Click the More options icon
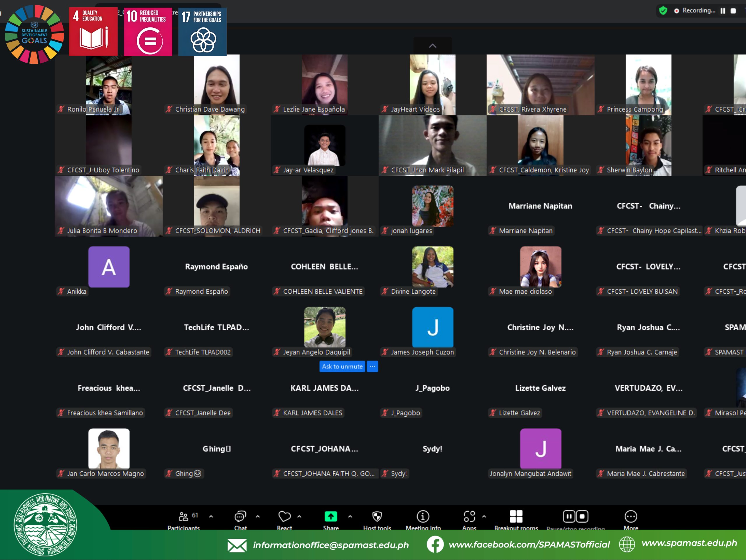This screenshot has width=746, height=560. pyautogui.click(x=631, y=516)
